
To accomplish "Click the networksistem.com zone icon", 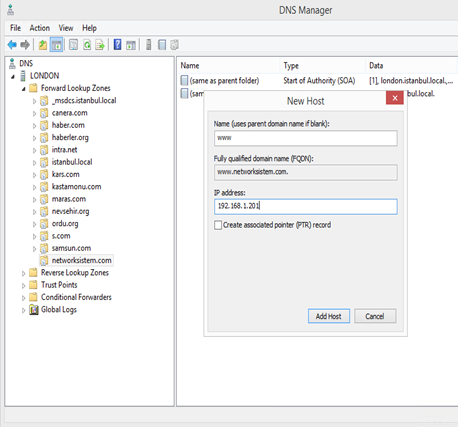I will click(x=44, y=260).
